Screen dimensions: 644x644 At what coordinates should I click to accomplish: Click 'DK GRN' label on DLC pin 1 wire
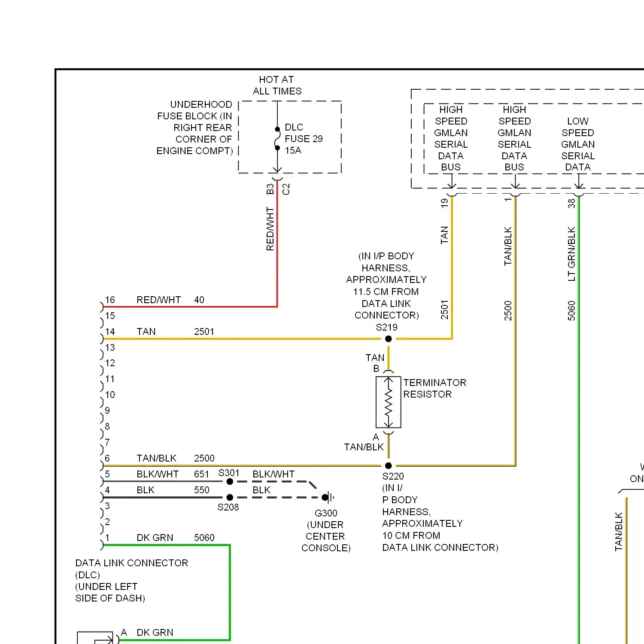tap(155, 538)
